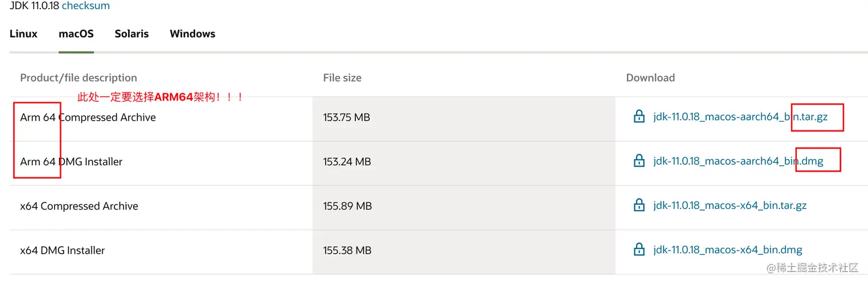Click the Download column header

tap(650, 77)
